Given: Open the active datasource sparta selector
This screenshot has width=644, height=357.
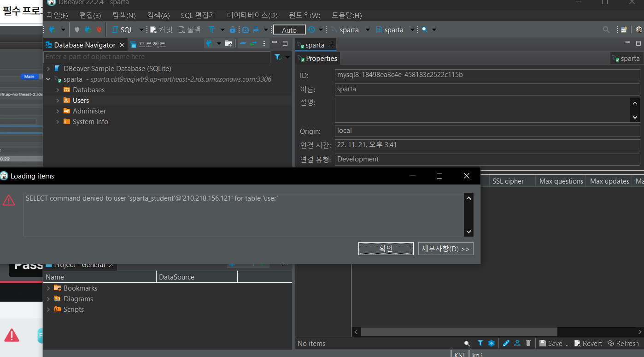Looking at the screenshot, I should tap(351, 30).
